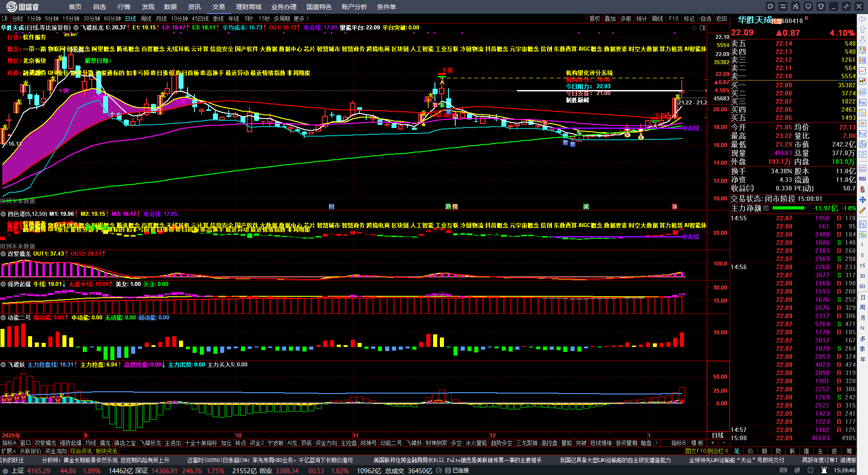Open the skin (shirt) theme icon

tap(821, 6)
